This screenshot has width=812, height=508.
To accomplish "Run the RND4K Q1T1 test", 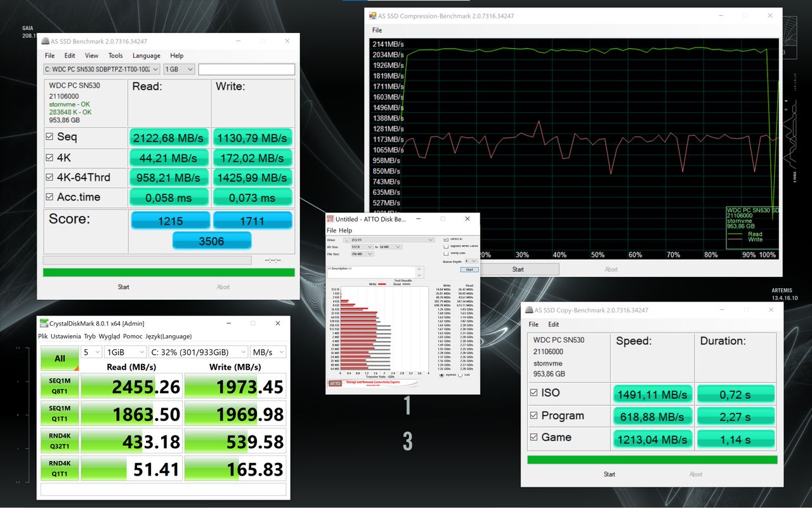I will coord(60,468).
